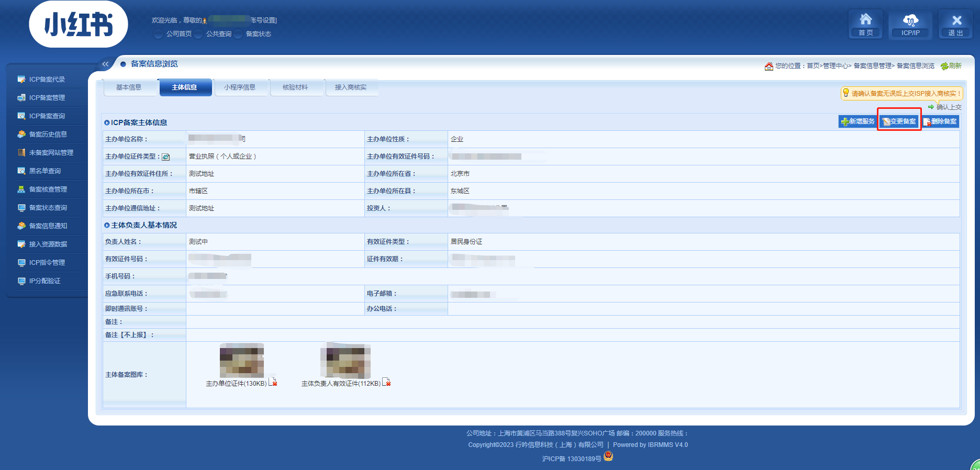The height and width of the screenshot is (470, 980).
Task: Click the 营业执照（个人或企业）value
Action: 222,156
